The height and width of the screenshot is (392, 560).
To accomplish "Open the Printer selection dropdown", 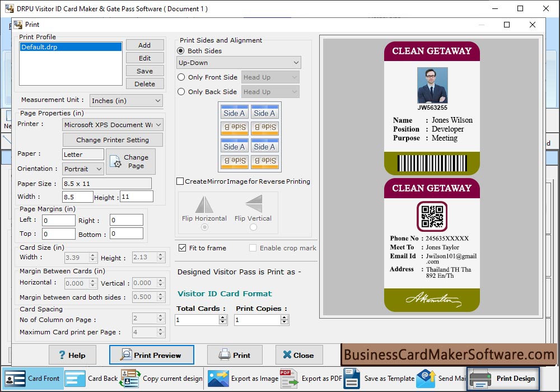I will pos(113,124).
